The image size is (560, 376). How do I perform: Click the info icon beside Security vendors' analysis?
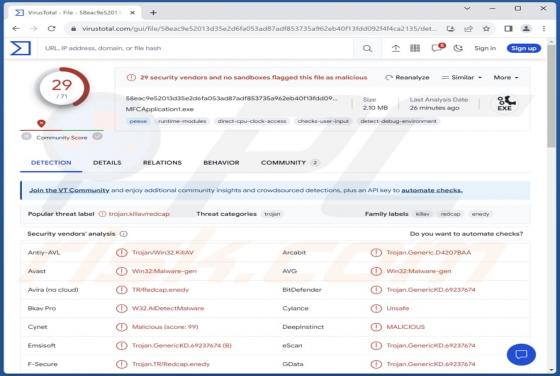[124, 234]
